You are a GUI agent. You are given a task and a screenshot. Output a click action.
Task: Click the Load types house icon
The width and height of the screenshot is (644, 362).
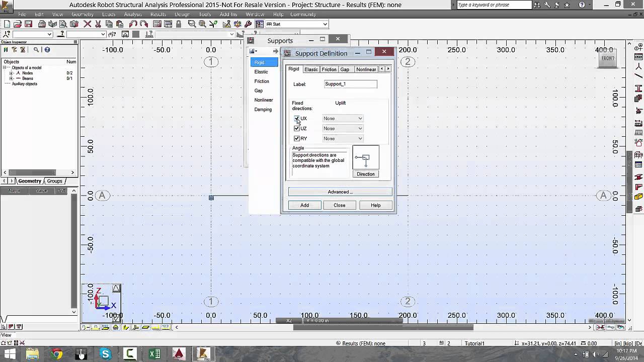[638, 143]
